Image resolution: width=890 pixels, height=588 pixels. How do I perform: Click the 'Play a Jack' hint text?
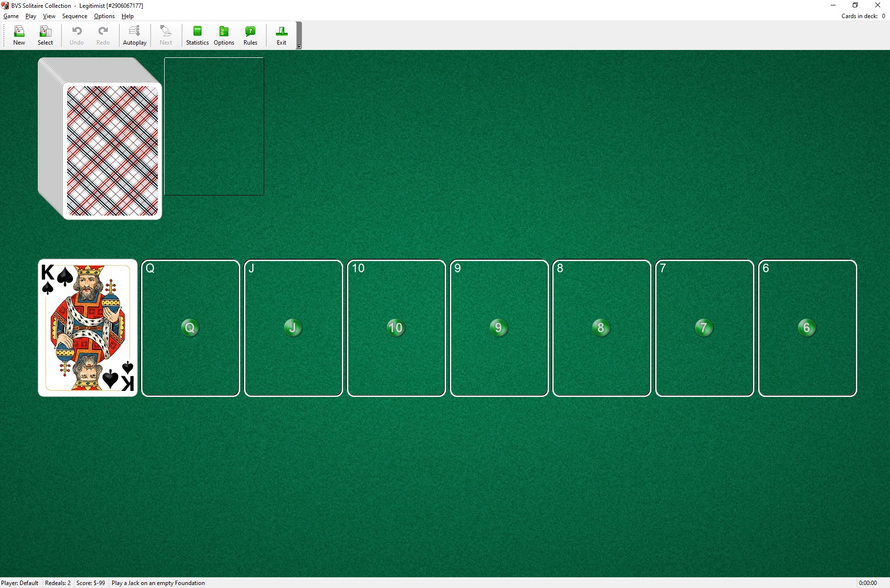(158, 583)
